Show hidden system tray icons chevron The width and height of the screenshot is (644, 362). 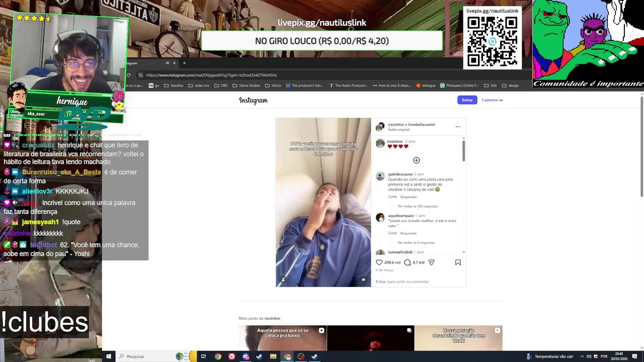[x=582, y=356]
